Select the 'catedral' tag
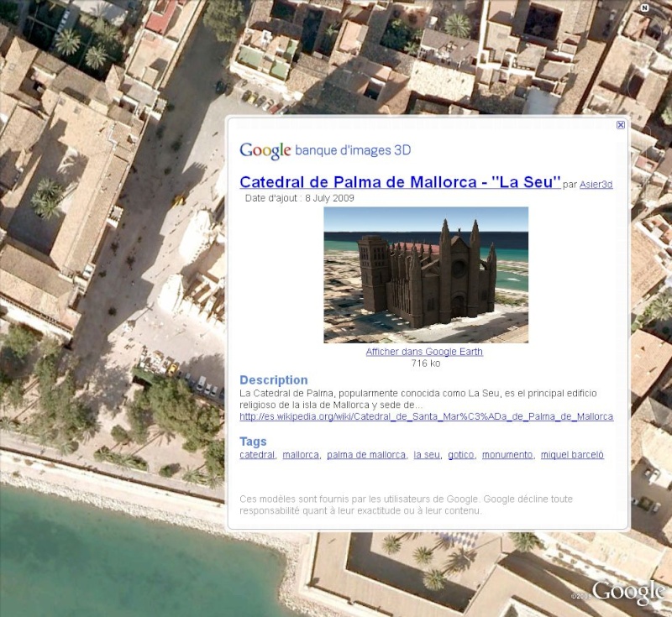Screen dimensions: 672x617 pyautogui.click(x=257, y=455)
